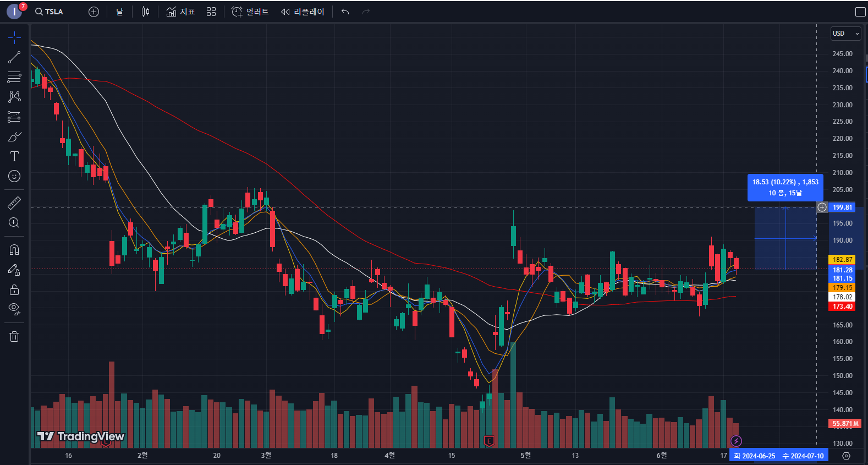Viewport: 868px width, 465px height.
Task: Open the USD currency dropdown
Action: pyautogui.click(x=845, y=34)
